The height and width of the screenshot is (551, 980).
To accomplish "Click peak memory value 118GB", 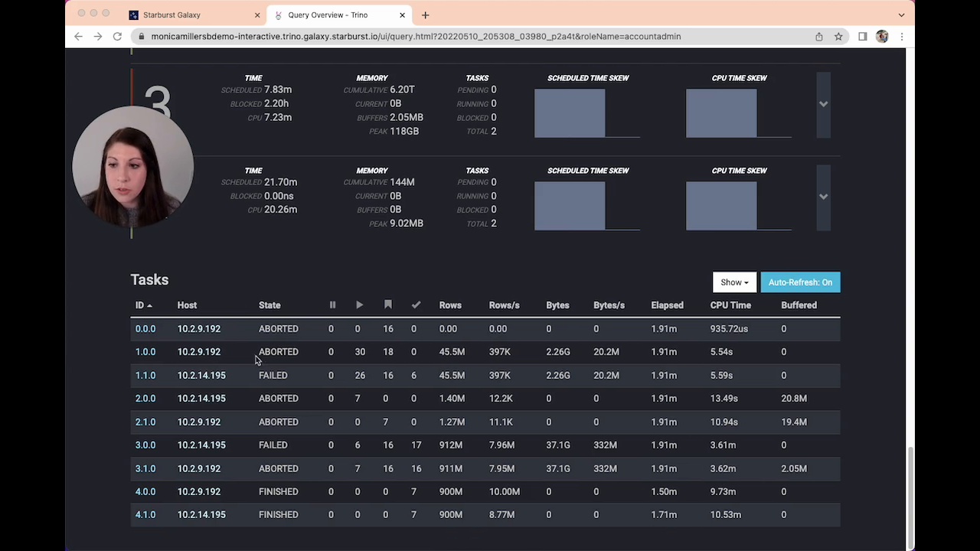I will pyautogui.click(x=404, y=132).
